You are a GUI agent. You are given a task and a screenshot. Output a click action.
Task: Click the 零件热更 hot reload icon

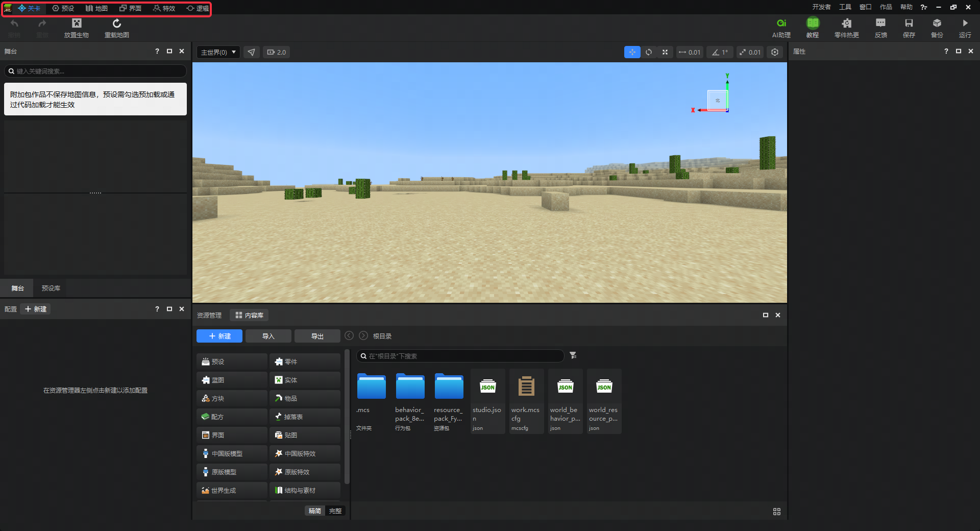(x=847, y=28)
